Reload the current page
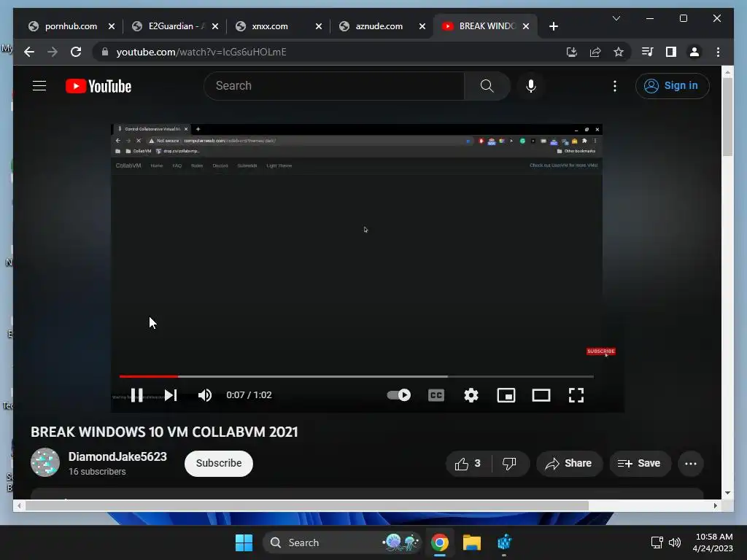 click(76, 52)
